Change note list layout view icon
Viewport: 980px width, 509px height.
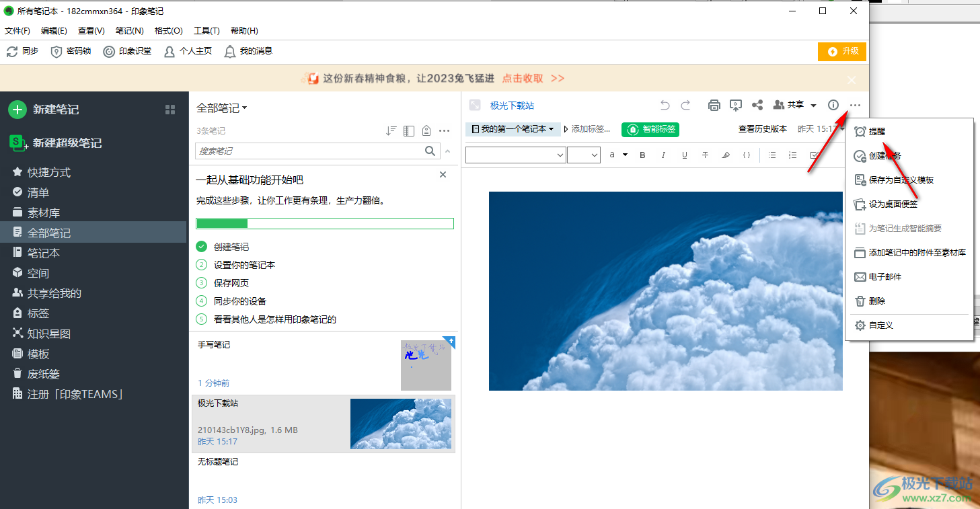pyautogui.click(x=409, y=131)
